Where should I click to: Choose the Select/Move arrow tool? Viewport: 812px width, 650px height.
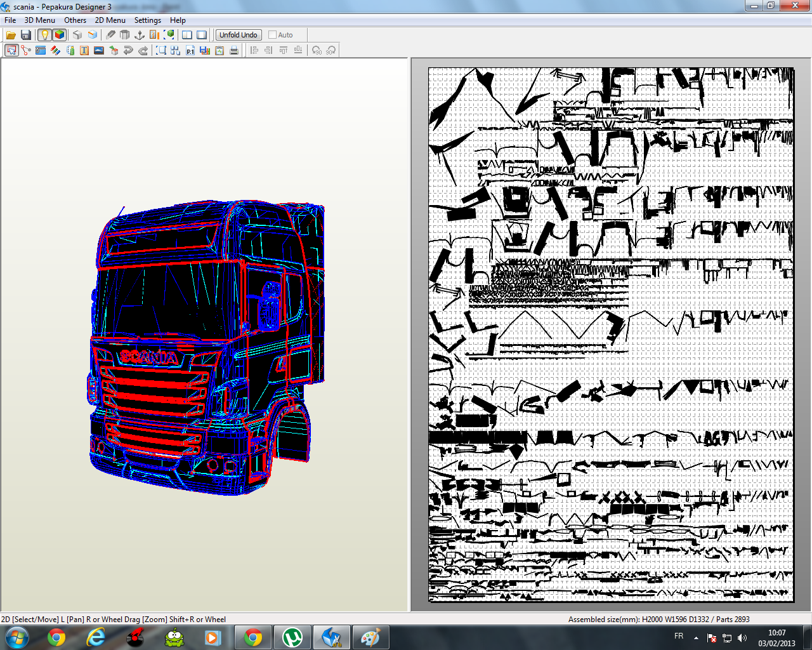coord(11,50)
